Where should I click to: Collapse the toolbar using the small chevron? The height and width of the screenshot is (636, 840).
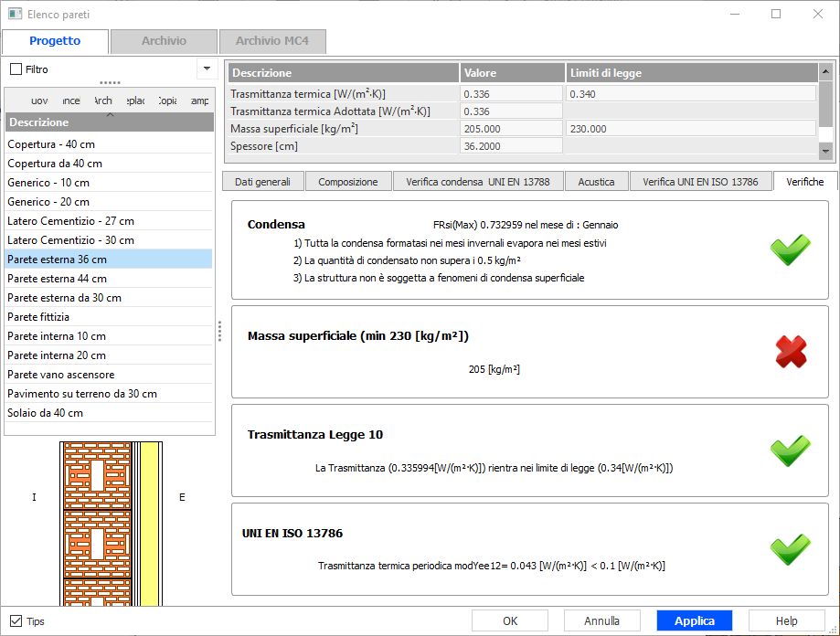click(x=110, y=115)
